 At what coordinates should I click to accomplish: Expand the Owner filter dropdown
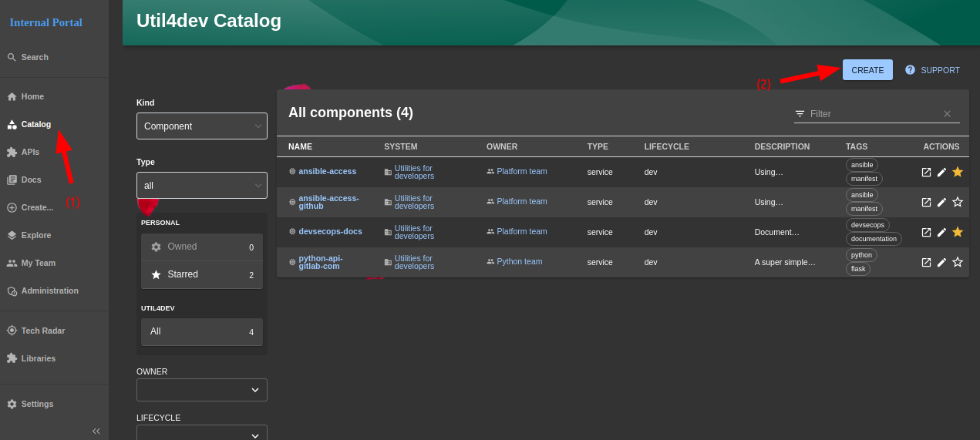click(202, 390)
